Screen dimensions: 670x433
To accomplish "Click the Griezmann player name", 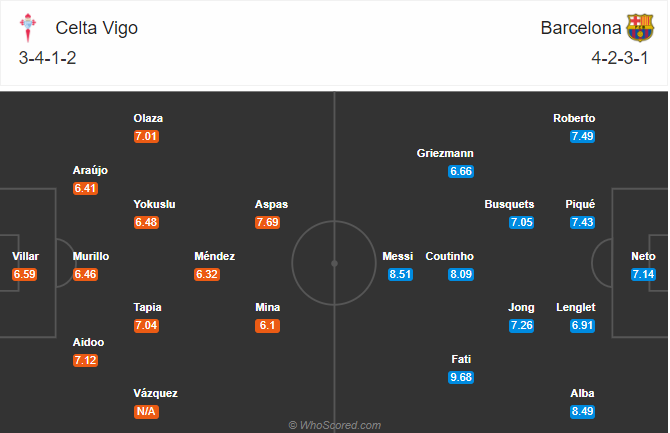I will click(445, 153).
